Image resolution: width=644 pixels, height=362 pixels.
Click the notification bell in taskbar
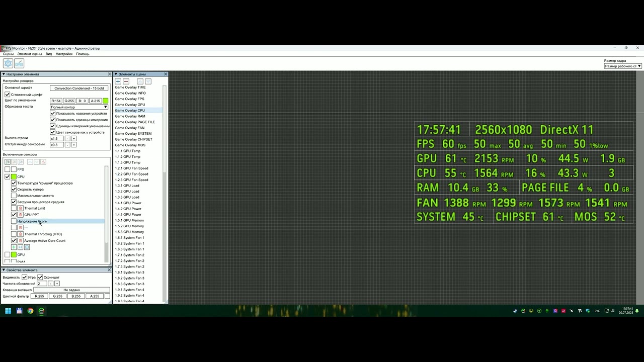[x=637, y=311]
